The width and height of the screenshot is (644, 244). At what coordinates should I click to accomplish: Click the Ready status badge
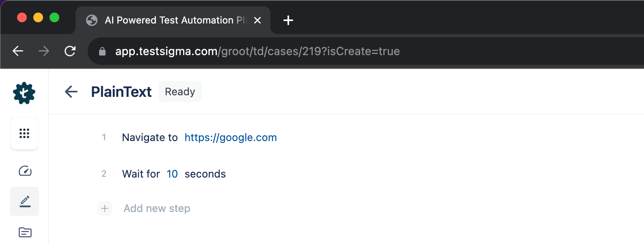[x=180, y=92]
